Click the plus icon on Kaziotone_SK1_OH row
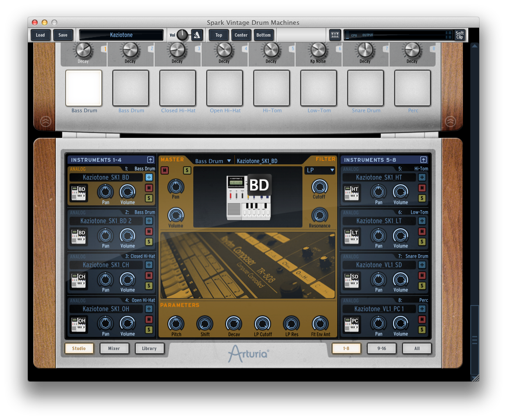Viewport: 507px width, 420px height. (149, 309)
